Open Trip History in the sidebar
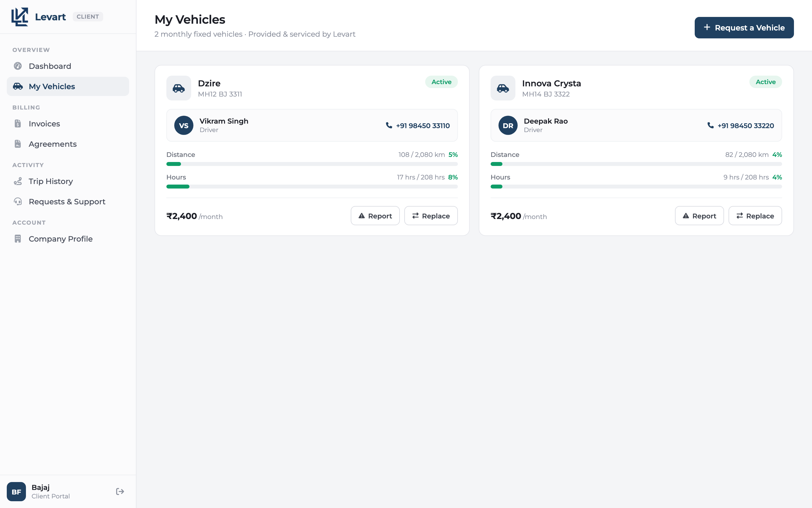812x508 pixels. [68, 181]
